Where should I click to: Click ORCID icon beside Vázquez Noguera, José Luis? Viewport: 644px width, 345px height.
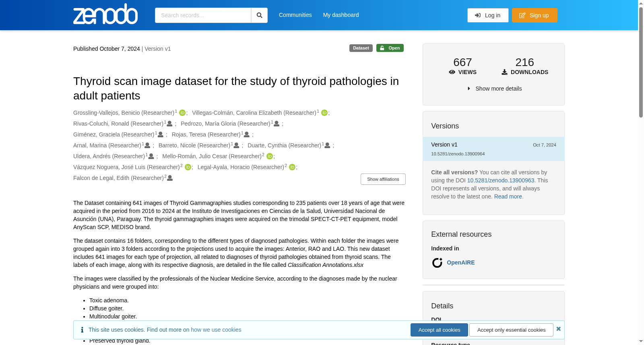(x=188, y=167)
